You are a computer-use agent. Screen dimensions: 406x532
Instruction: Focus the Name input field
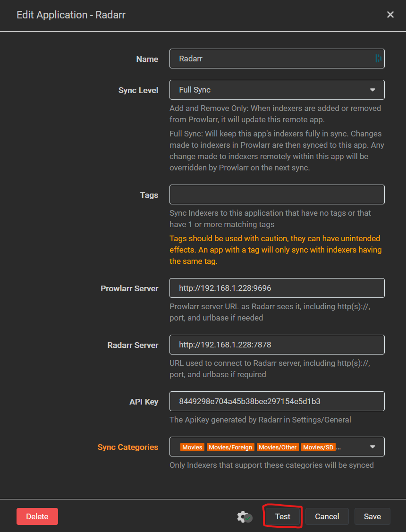coord(274,59)
